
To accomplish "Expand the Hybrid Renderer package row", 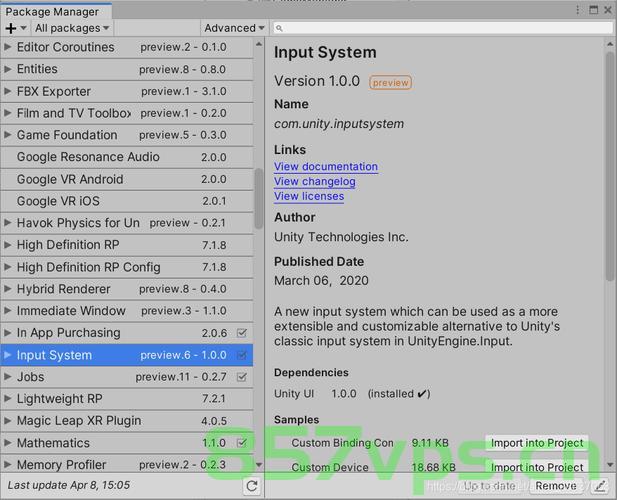I will pos(7,289).
